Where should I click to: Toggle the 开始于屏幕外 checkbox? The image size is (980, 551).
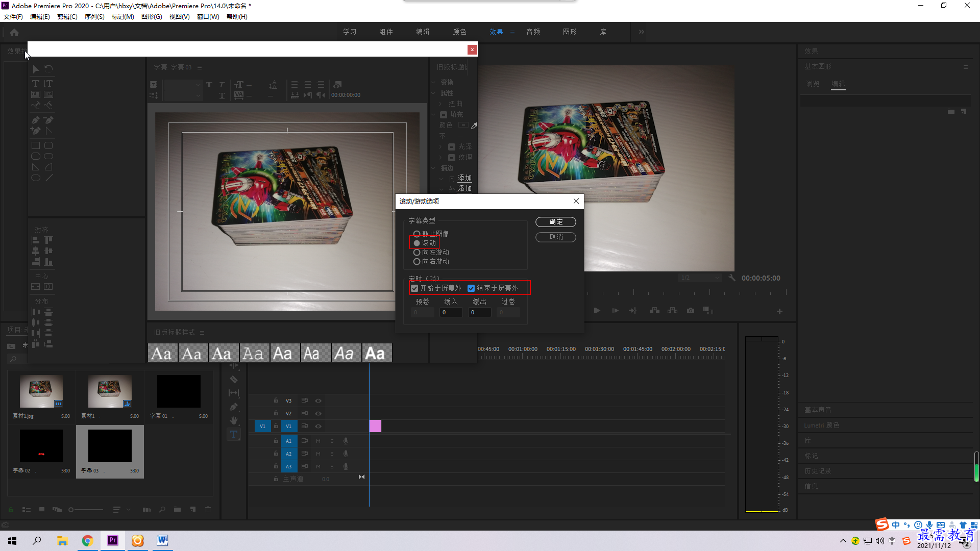(x=414, y=288)
